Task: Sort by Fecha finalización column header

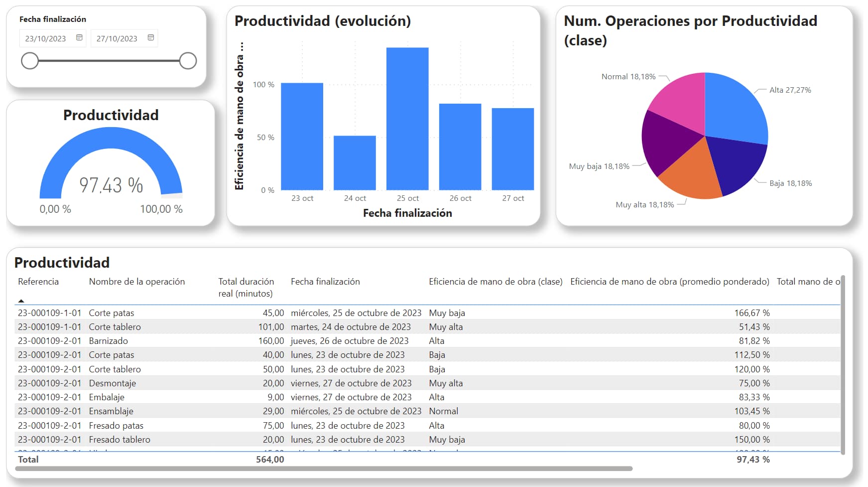Action: 325,282
